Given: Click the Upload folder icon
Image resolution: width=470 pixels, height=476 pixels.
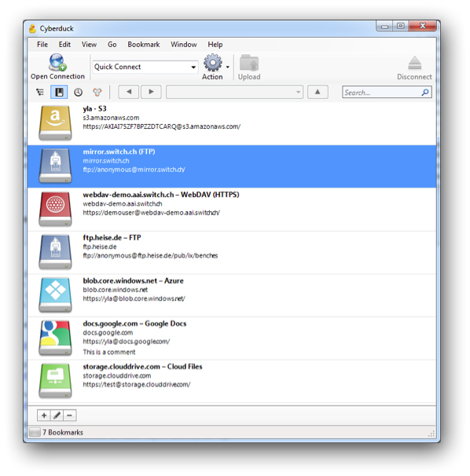Looking at the screenshot, I should click(x=249, y=63).
